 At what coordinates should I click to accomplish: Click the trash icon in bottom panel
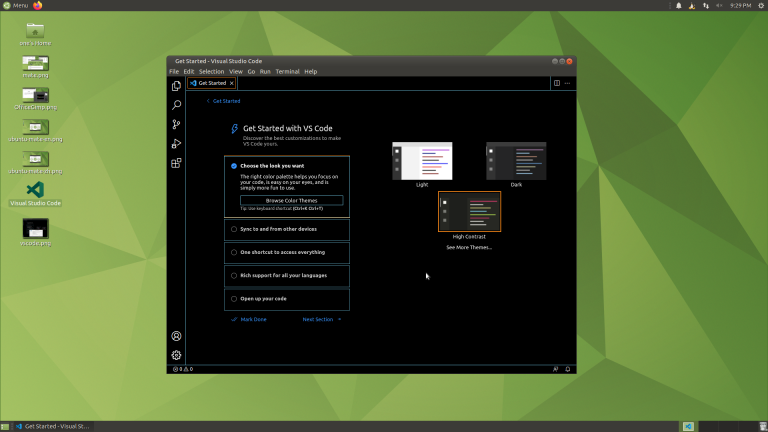click(763, 427)
